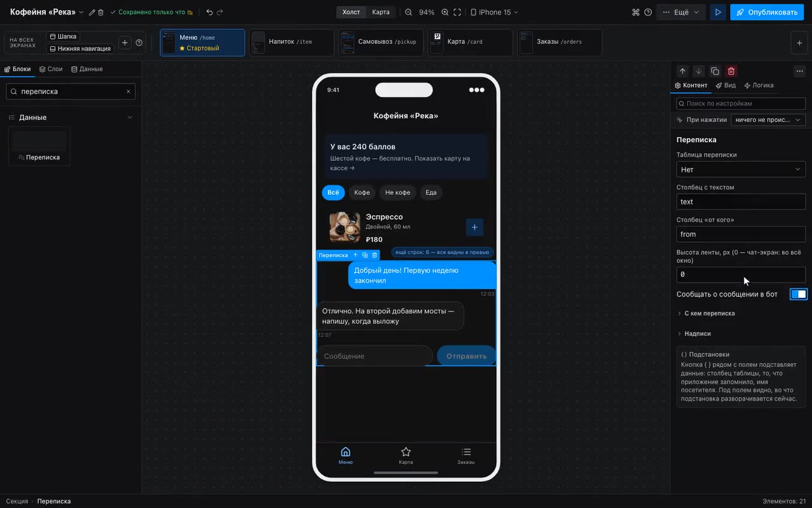Screen dimensions: 812x508
Task: Select the Самовывоз /pickup screen
Action: pyautogui.click(x=381, y=43)
